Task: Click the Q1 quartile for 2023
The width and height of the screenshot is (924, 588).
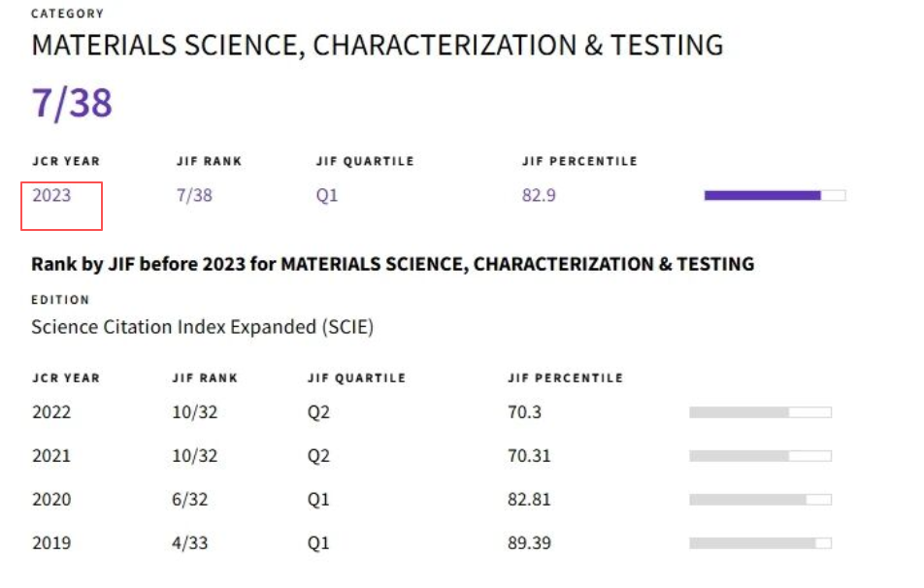Action: [x=327, y=195]
